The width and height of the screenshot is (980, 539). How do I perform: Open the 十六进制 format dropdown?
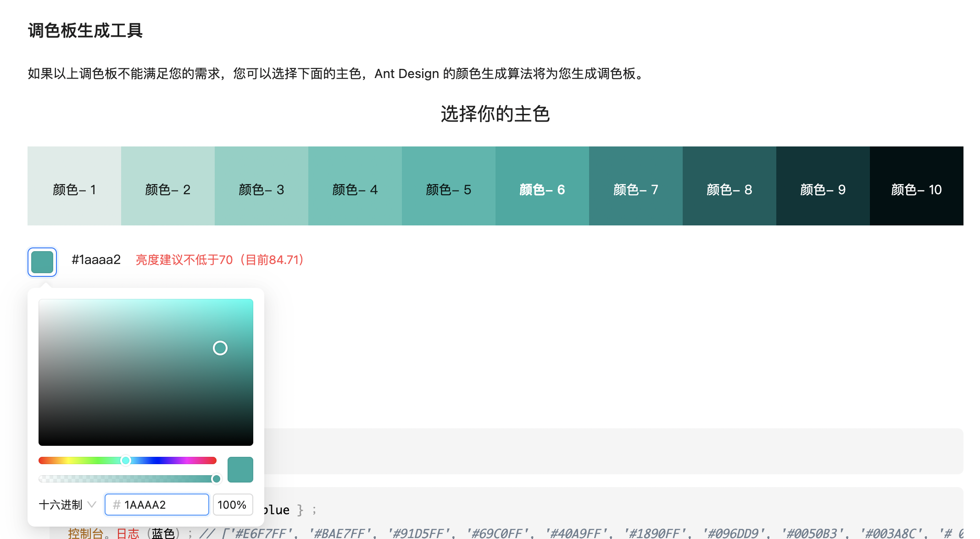(61, 505)
